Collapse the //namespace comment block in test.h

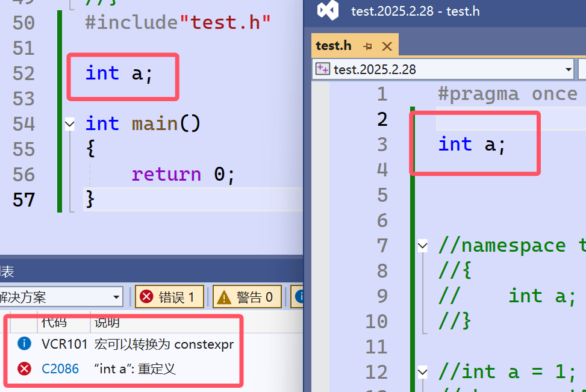click(422, 246)
